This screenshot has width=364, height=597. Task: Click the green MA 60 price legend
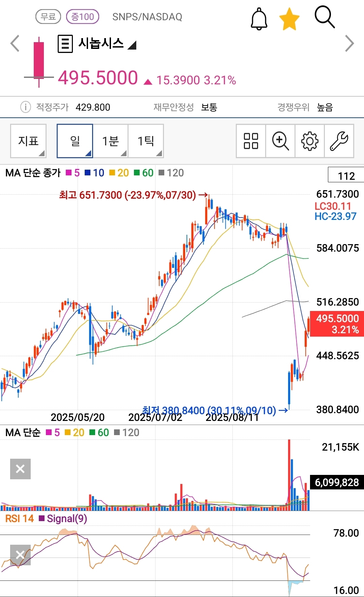(x=144, y=173)
